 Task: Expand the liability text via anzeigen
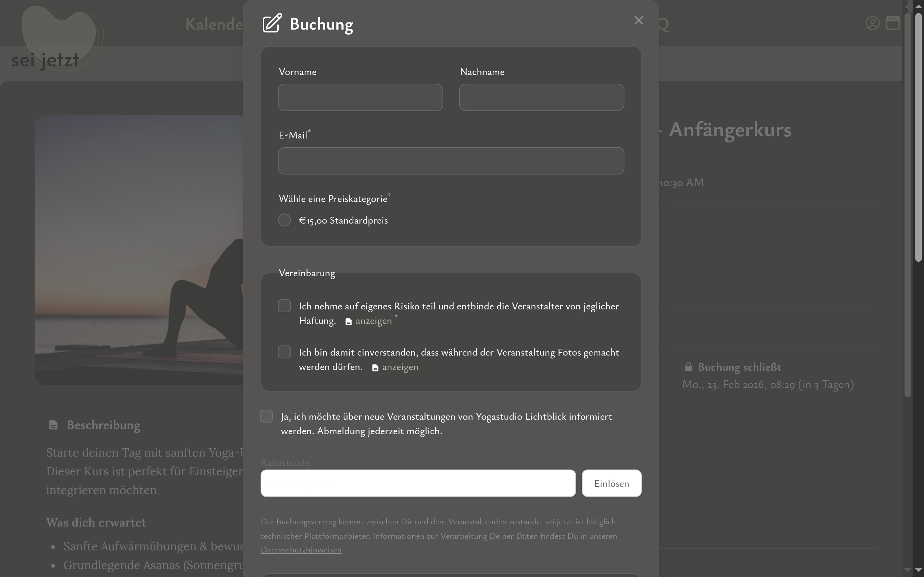point(373,321)
